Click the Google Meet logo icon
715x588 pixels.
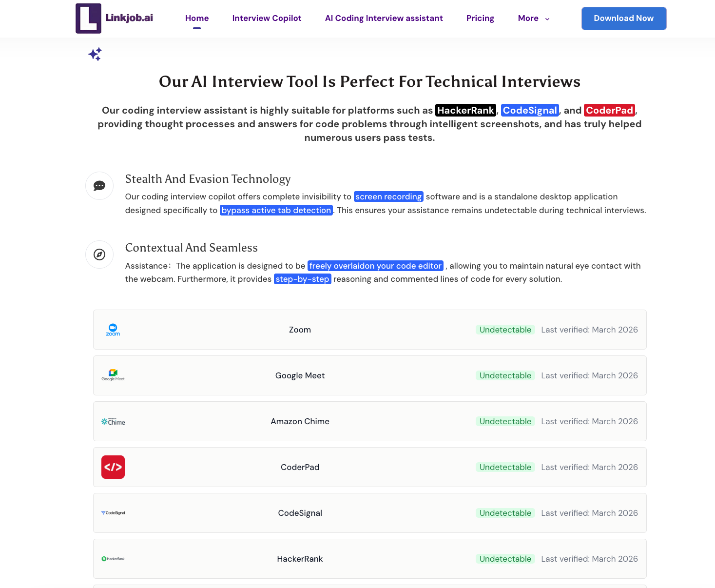[x=113, y=375]
